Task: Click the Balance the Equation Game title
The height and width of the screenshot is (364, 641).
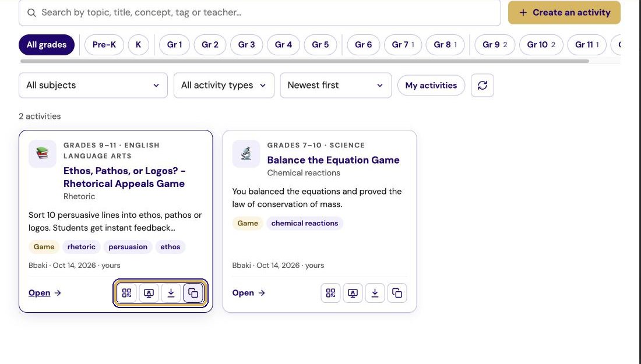Action: (x=333, y=160)
